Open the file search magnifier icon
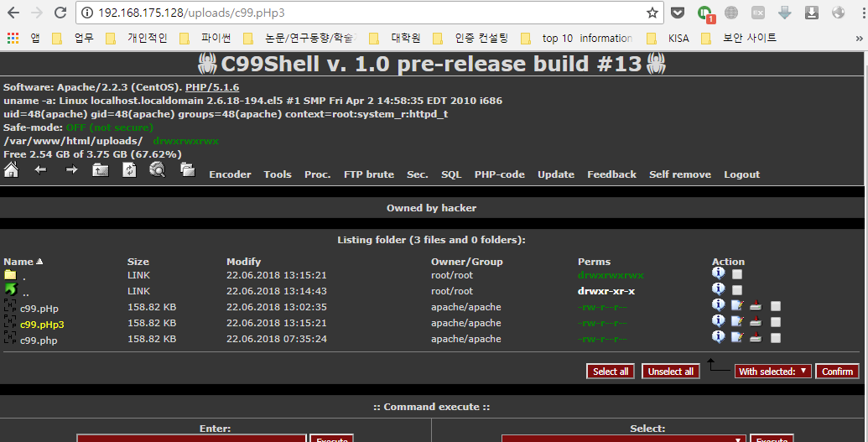This screenshot has width=868, height=442. (x=158, y=169)
